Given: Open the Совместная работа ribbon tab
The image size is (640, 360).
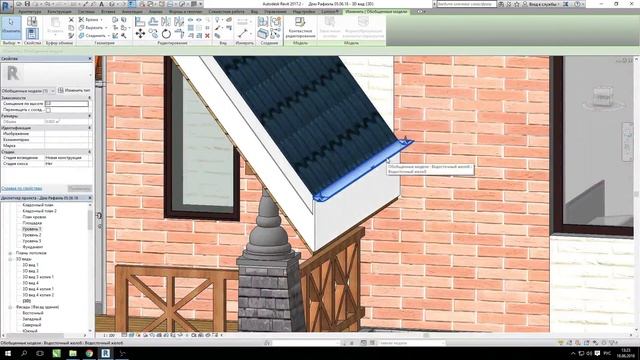Looking at the screenshot, I should (226, 12).
